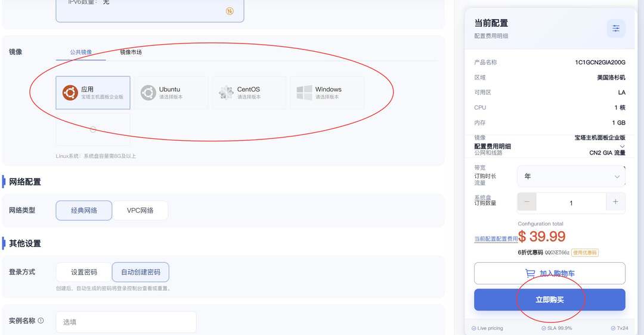The height and width of the screenshot is (335, 644).
Task: Click the 使用优惠码 button
Action: tap(585, 253)
